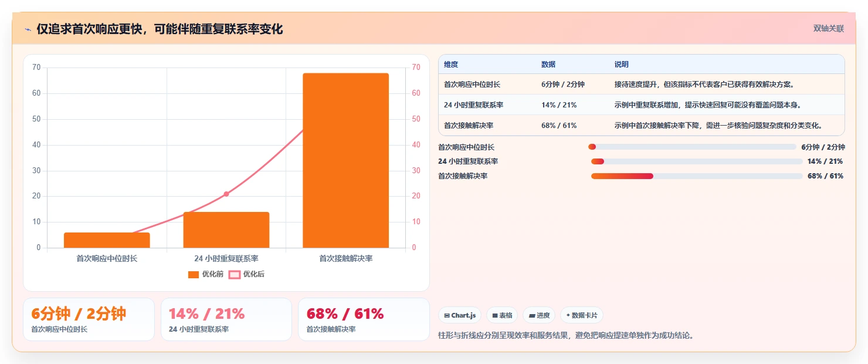Click the 维度 table column header
The width and height of the screenshot is (868, 364).
point(451,64)
